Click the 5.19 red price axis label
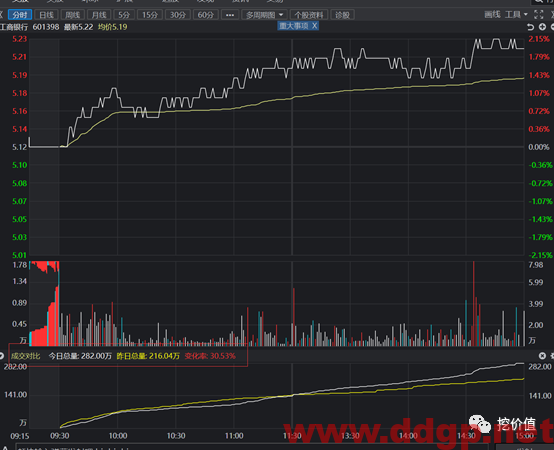The height and width of the screenshot is (450, 554). pos(20,75)
